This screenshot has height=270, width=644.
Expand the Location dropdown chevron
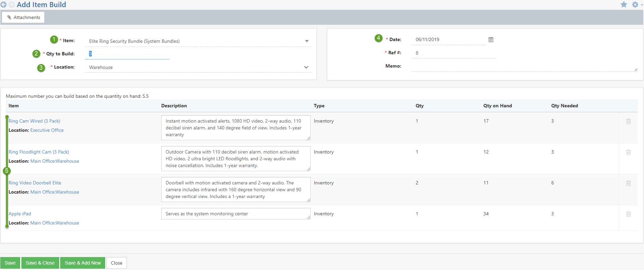coord(306,67)
